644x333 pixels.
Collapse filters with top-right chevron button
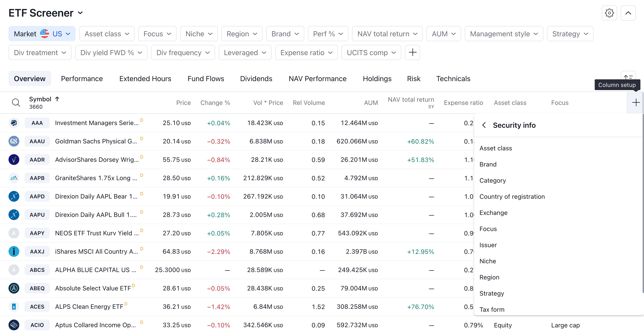pos(628,13)
